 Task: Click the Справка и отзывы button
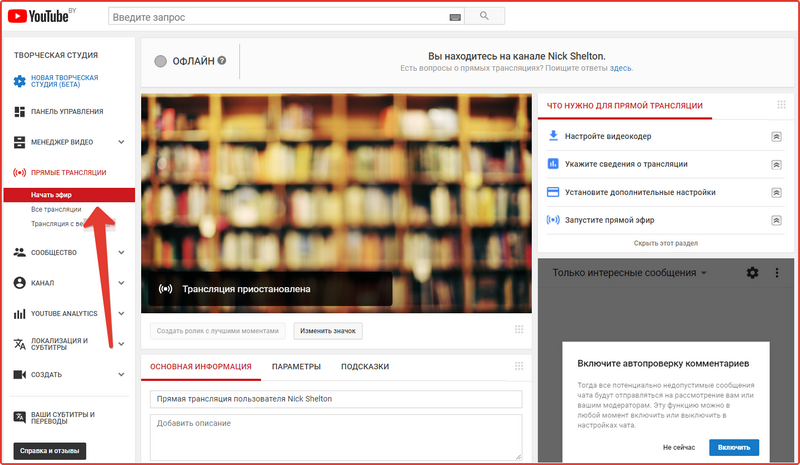pos(49,451)
